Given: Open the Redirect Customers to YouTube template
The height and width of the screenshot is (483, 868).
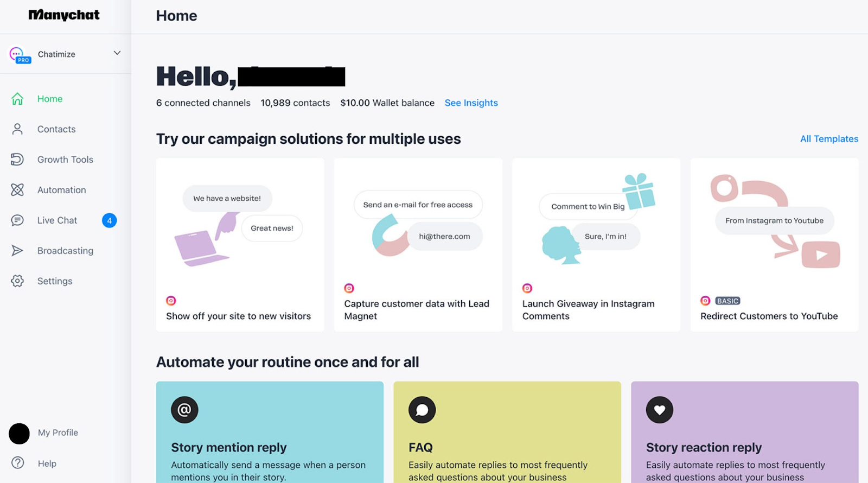Looking at the screenshot, I should 774,244.
